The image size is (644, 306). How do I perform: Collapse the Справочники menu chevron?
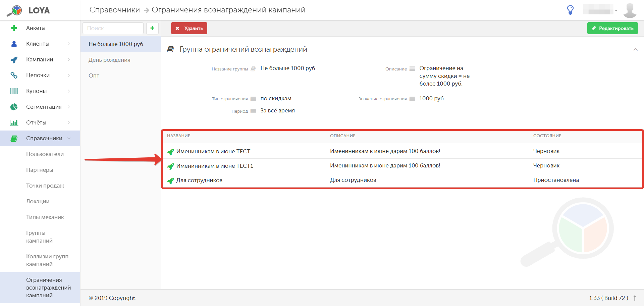point(69,139)
